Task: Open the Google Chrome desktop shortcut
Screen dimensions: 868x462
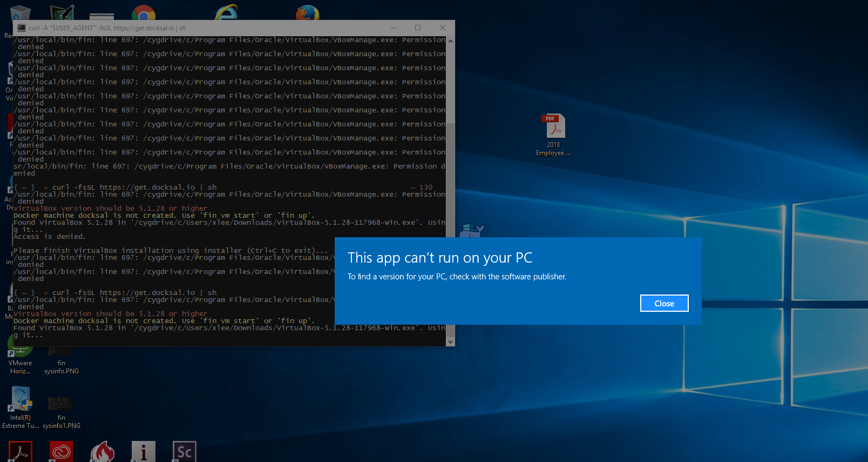Action: tap(144, 13)
